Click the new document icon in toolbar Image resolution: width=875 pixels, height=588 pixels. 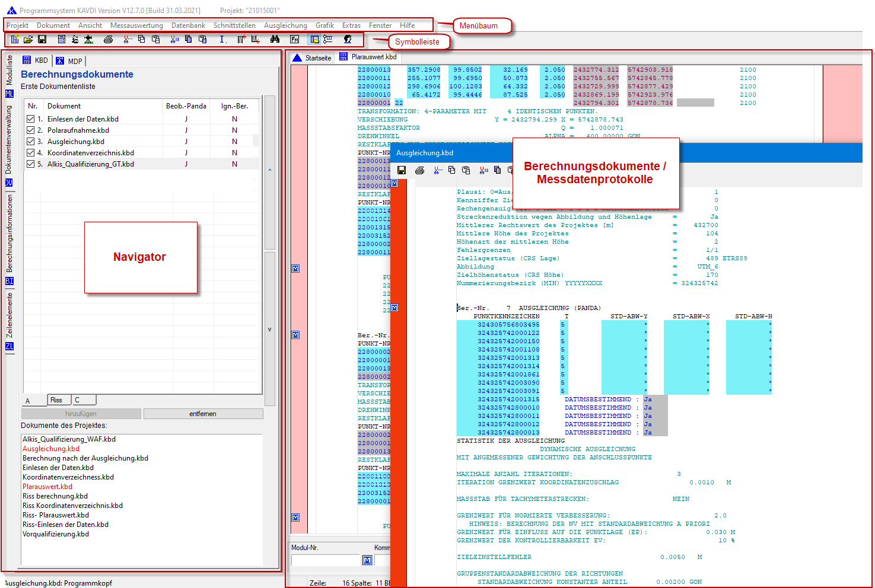pos(15,39)
